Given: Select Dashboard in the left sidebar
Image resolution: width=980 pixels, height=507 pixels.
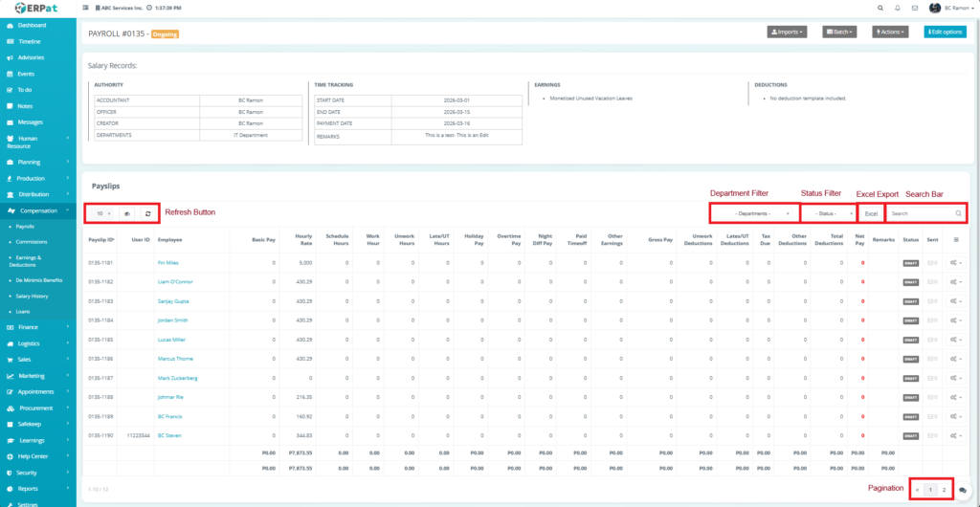Looking at the screenshot, I should (x=32, y=25).
